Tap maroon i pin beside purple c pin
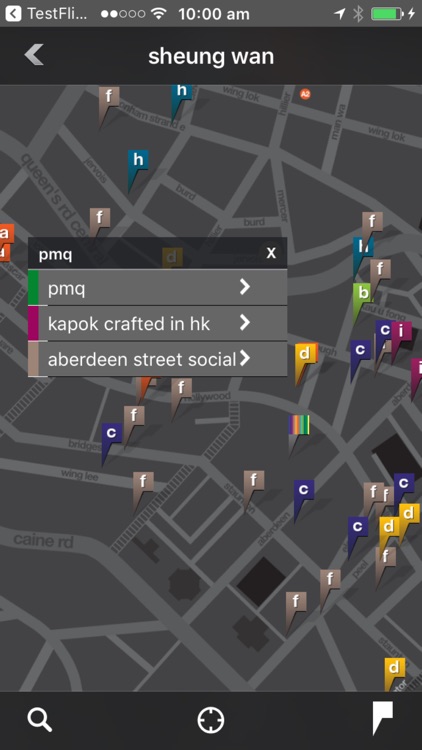 (x=401, y=332)
